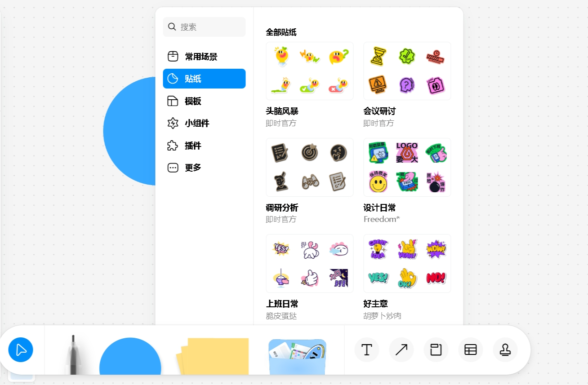Pick the bomb sticker in 设计日常
Viewport: 588px width, 385px height.
[436, 182]
